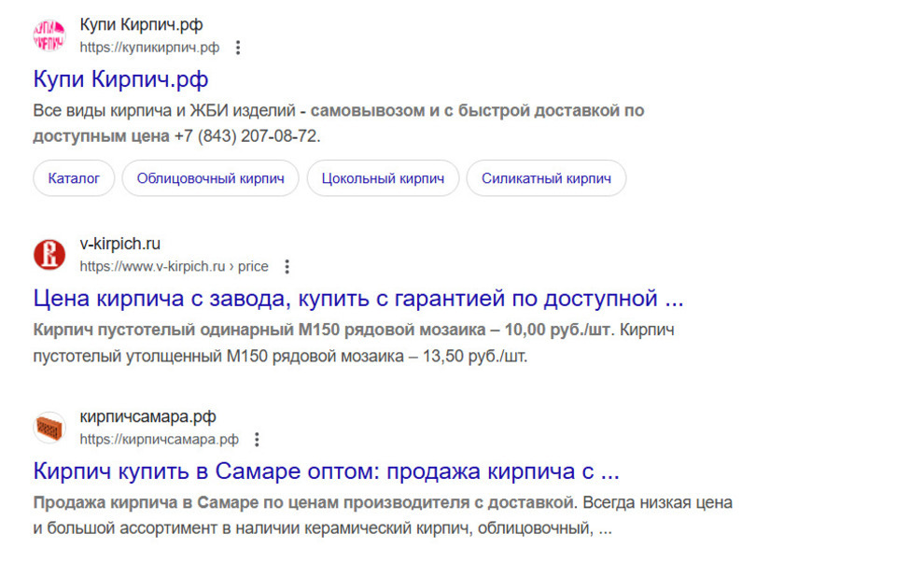This screenshot has width=924, height=562.
Task: Click snippet 'Кирпич пустотелый одинарный М150'
Action: pos(187,330)
